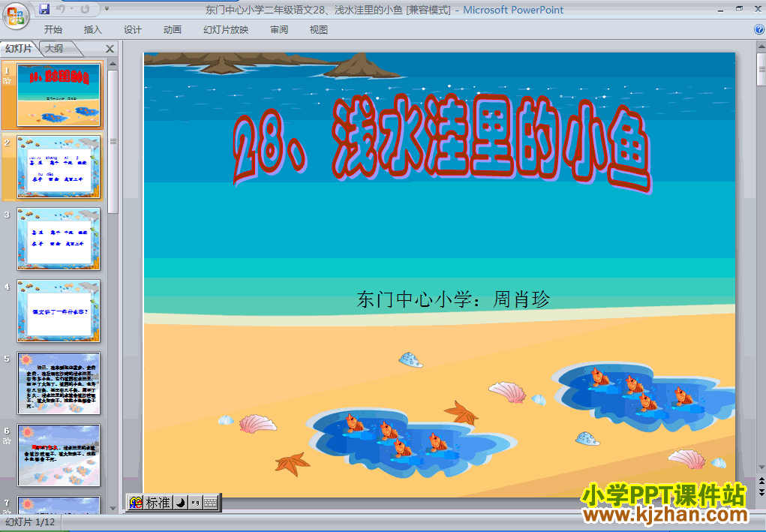The image size is (766, 532).
Task: Go to the previous slide with the double-up arrow
Action: coord(761,481)
